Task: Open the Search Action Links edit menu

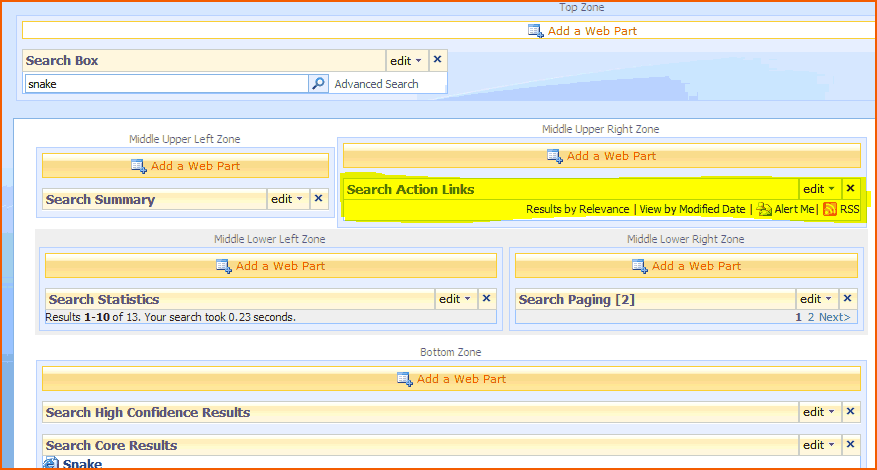Action: tap(819, 189)
